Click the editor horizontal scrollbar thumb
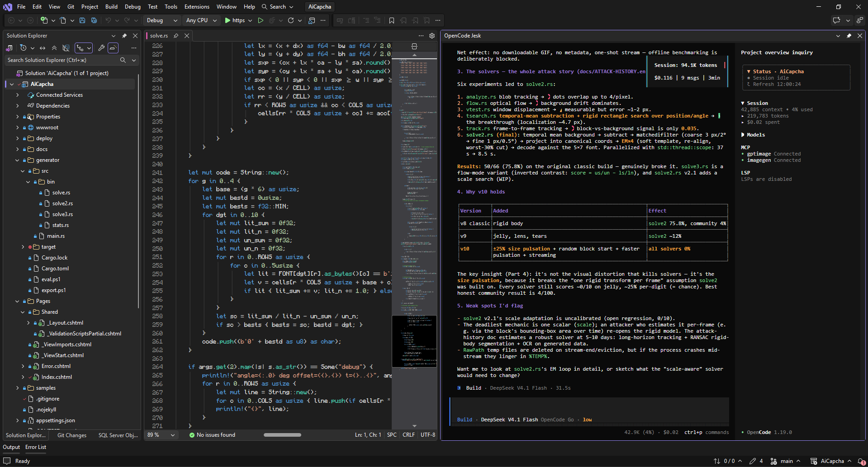Viewport: 868px width, 467px height. pyautogui.click(x=282, y=435)
